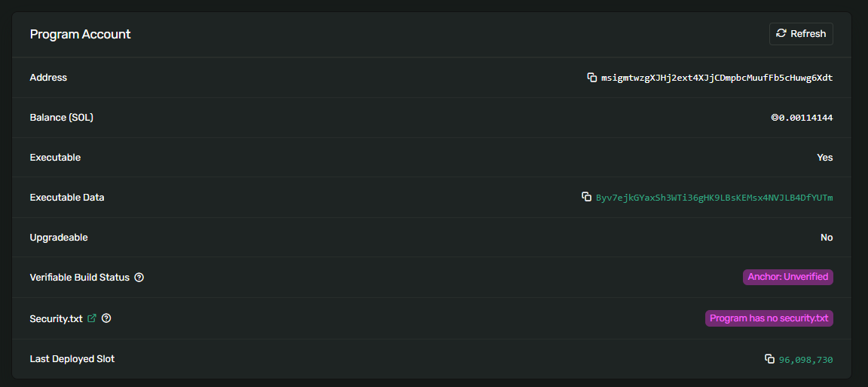868x387 pixels.
Task: Click the Last Deployed Slot label
Action: tap(72, 359)
